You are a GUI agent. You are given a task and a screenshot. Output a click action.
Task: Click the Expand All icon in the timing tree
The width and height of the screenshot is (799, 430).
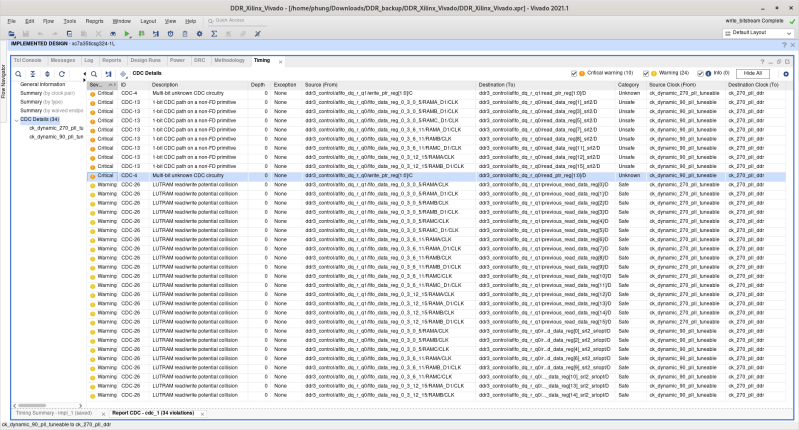(47, 74)
